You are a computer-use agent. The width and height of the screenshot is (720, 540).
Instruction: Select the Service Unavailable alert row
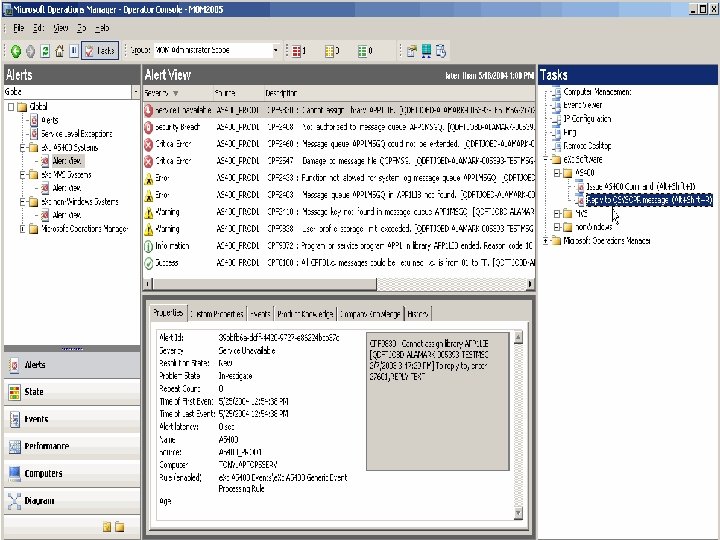pos(339,110)
